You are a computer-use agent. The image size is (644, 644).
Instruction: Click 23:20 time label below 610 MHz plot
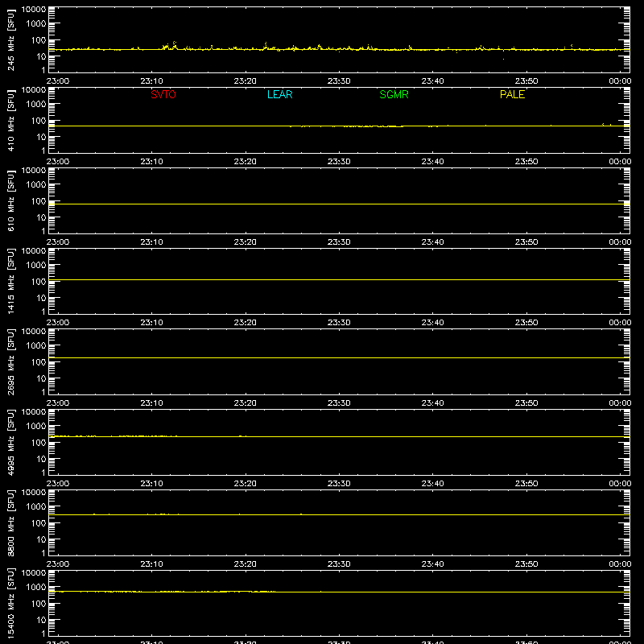pyautogui.click(x=246, y=242)
